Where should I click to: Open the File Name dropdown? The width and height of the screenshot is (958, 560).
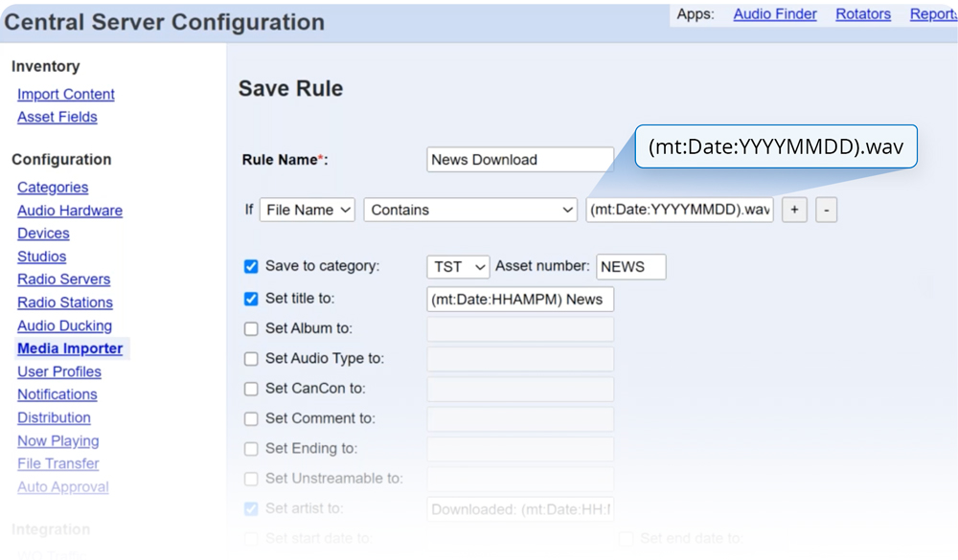coord(307,210)
